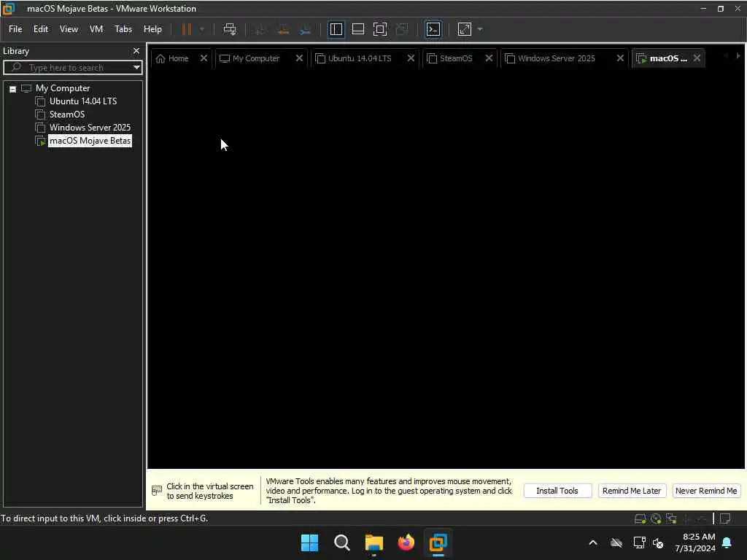Click the stretch guest display icon
Viewport: 747px width, 560px height.
pos(465,29)
